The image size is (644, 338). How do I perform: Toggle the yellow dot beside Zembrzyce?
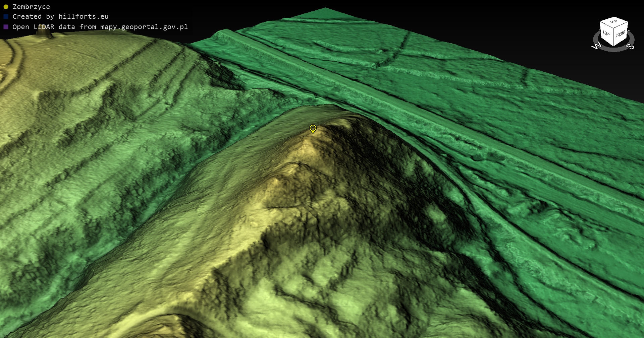coord(6,7)
